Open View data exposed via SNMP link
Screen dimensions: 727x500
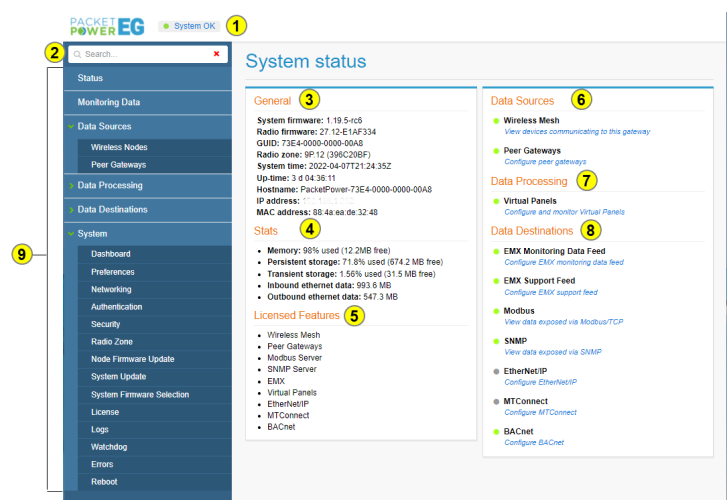click(x=552, y=352)
